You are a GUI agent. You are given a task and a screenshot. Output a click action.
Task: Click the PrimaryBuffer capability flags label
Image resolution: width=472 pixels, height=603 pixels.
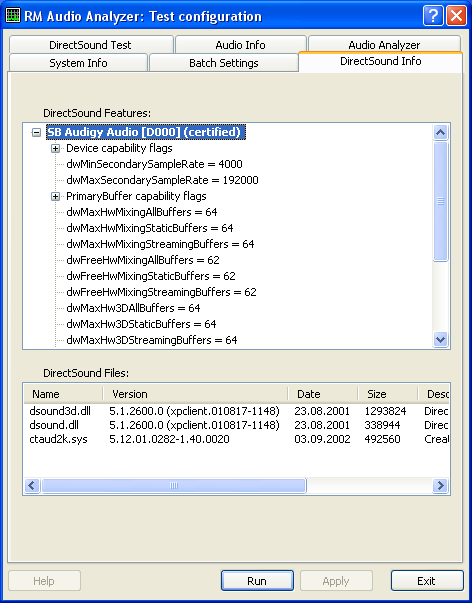[x=136, y=196]
